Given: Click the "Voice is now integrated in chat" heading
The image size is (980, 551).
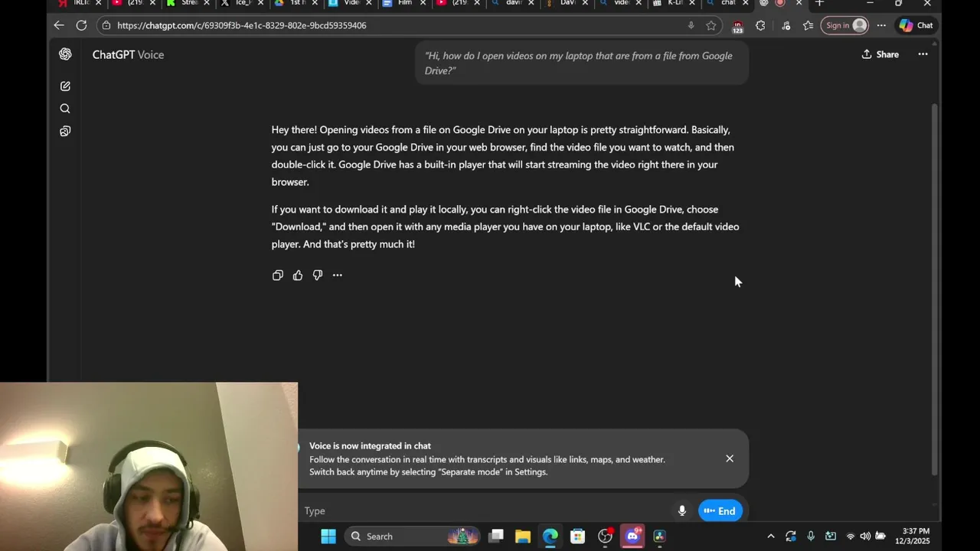Looking at the screenshot, I should click(x=370, y=445).
